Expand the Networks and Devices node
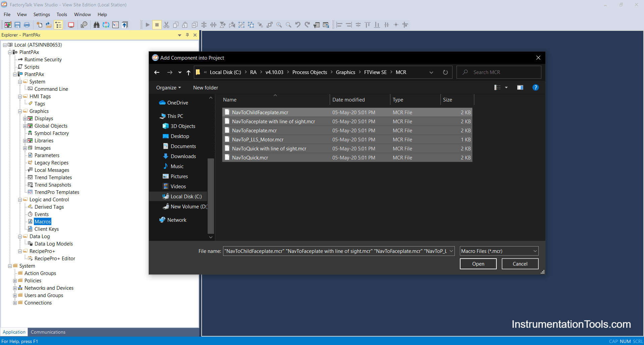Image resolution: width=644 pixels, height=345 pixels. pyautogui.click(x=15, y=288)
